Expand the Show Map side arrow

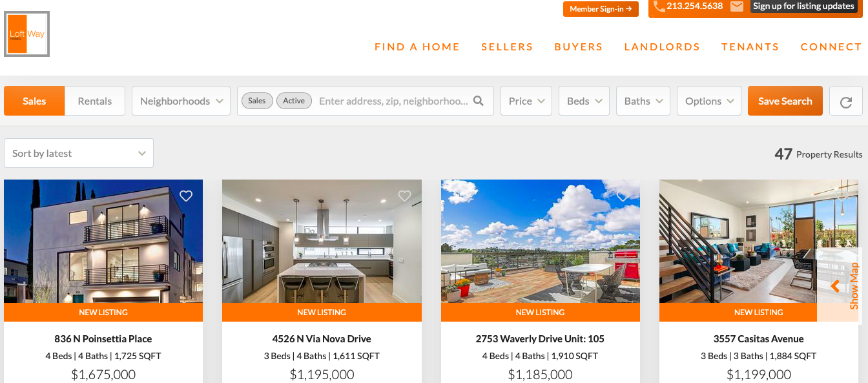click(x=835, y=285)
